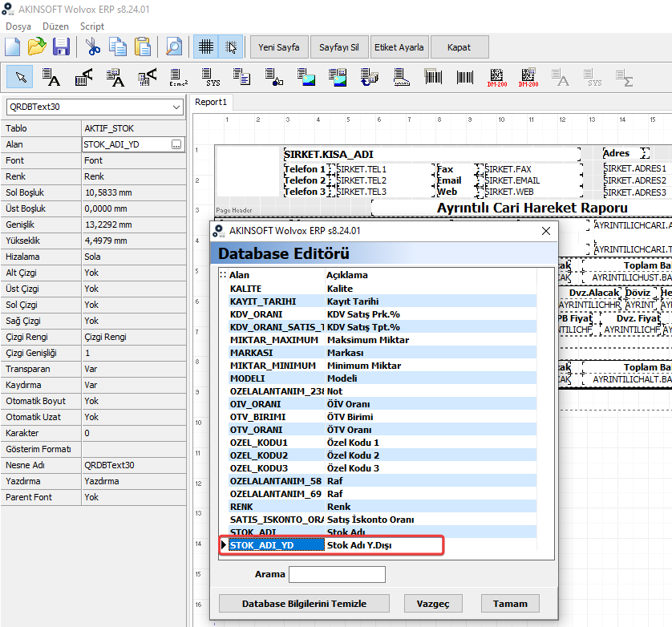Open print preview magnifier icon
This screenshot has height=627, width=672.
point(173,47)
